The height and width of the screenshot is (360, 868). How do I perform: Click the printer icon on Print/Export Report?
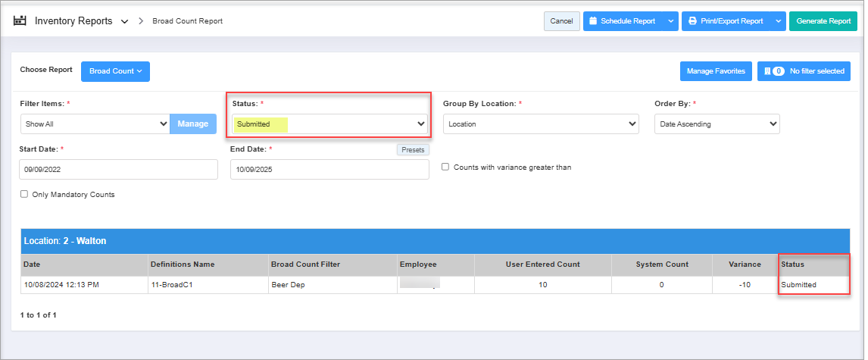[x=692, y=21]
